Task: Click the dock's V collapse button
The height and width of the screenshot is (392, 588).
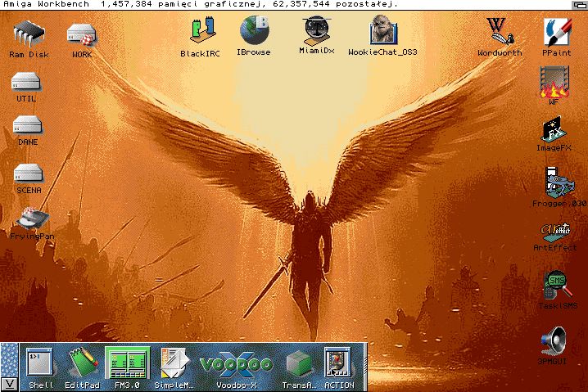Action: click(x=9, y=385)
